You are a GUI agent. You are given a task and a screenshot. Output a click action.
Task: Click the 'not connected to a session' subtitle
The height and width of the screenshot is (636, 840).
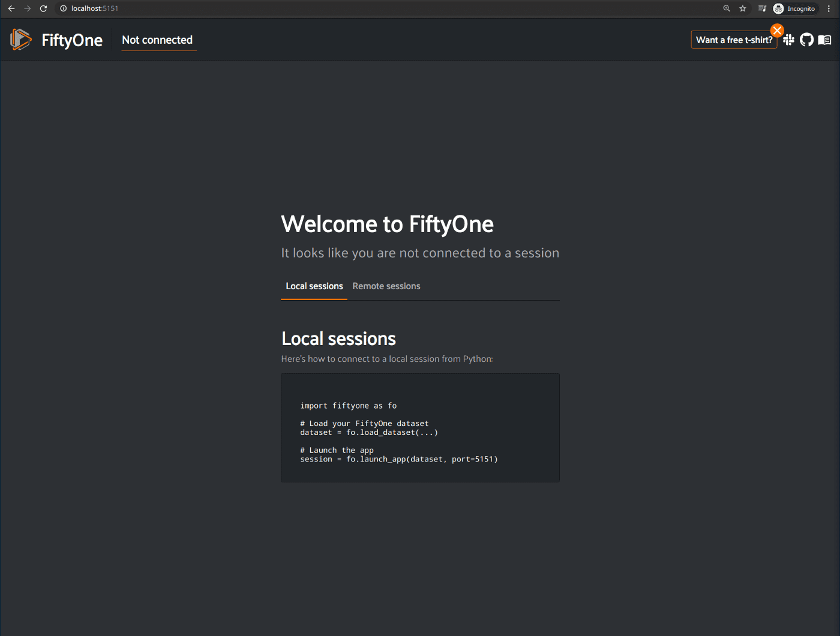pos(420,253)
